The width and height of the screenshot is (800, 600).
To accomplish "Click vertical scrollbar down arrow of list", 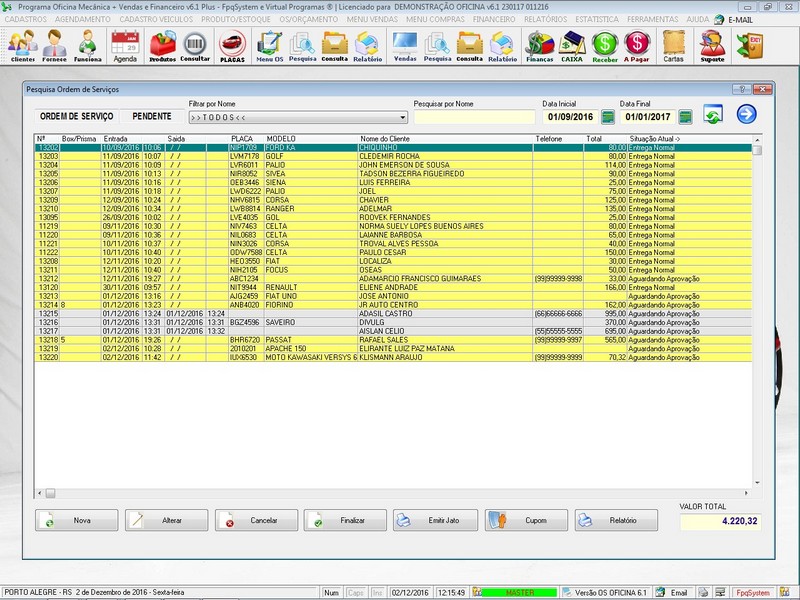I will point(757,483).
